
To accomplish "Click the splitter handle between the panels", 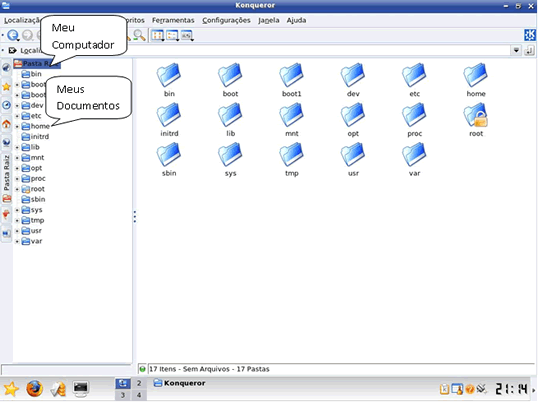I will click(134, 217).
